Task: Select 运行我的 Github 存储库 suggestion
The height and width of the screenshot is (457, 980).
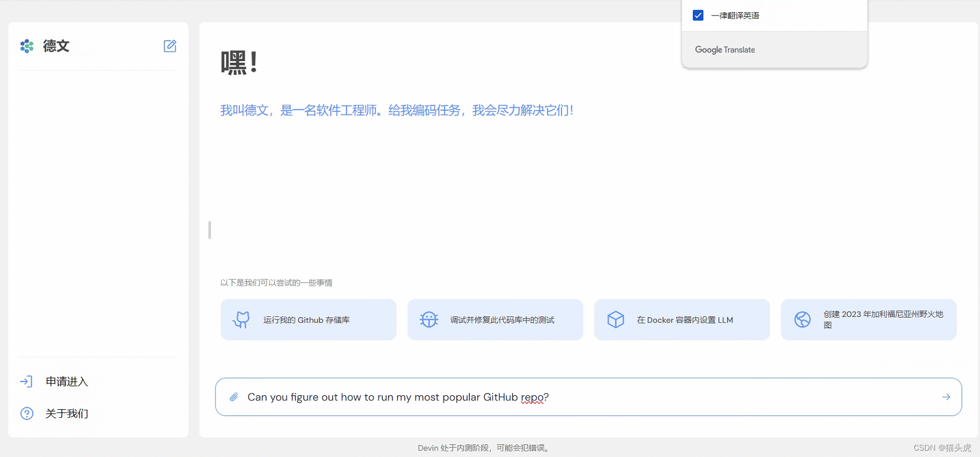Action: [x=308, y=320]
